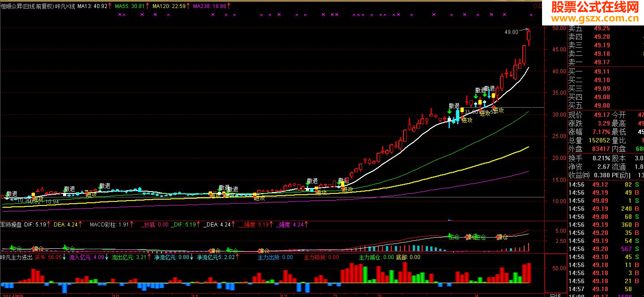Click the 现价 49.17 quote value
Screen dimensions: 644x297
[x=602, y=115]
